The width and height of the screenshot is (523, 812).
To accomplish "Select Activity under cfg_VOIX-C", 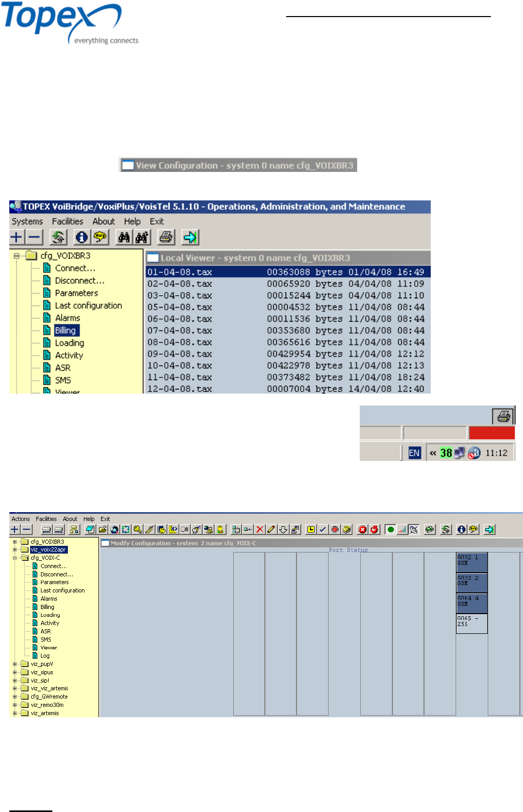I will pyautogui.click(x=50, y=623).
